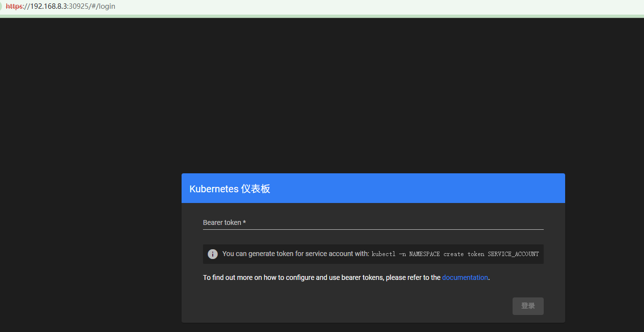
Task: Click port 30925 in the address bar
Action: 78,7
